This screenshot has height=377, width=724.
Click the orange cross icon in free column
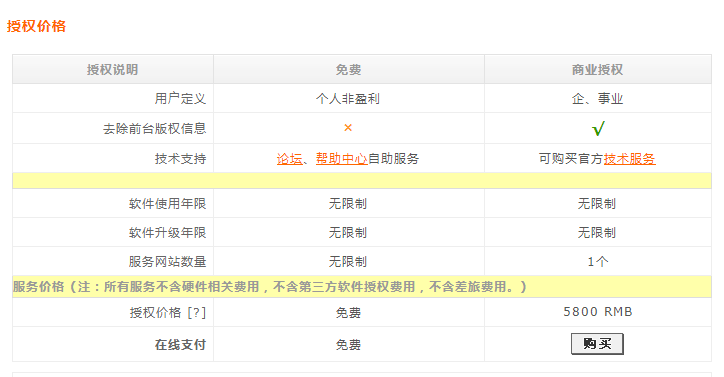pos(348,128)
